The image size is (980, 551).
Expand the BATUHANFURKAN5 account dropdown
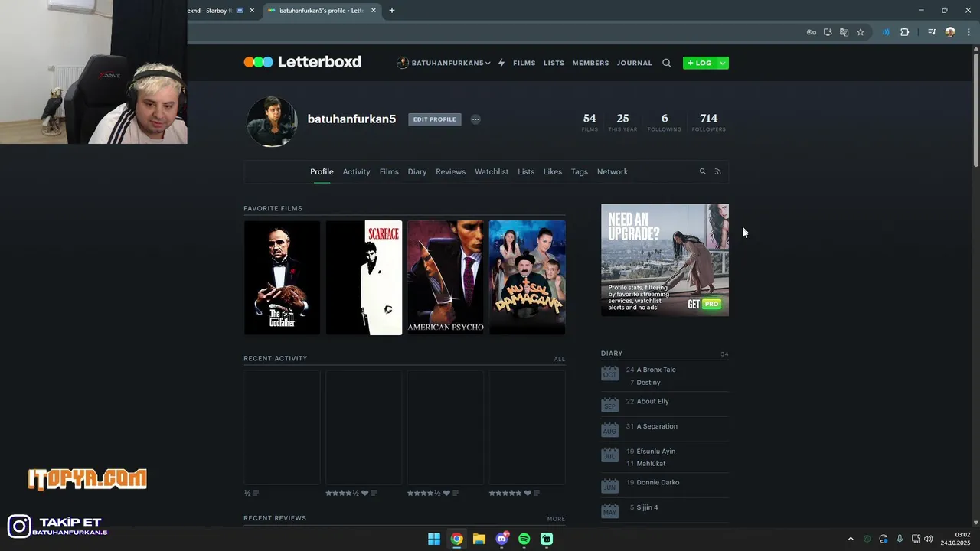click(488, 63)
